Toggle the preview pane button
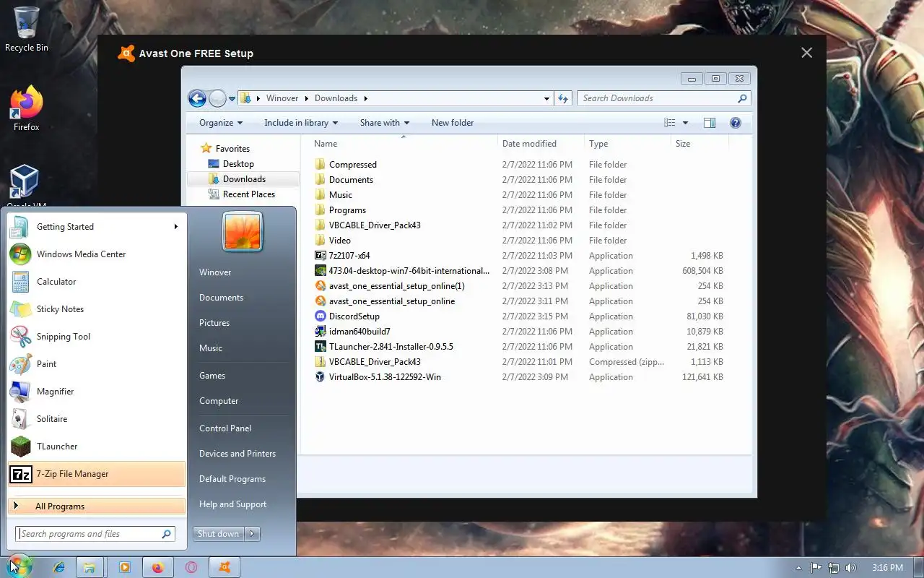The height and width of the screenshot is (578, 924). click(709, 123)
